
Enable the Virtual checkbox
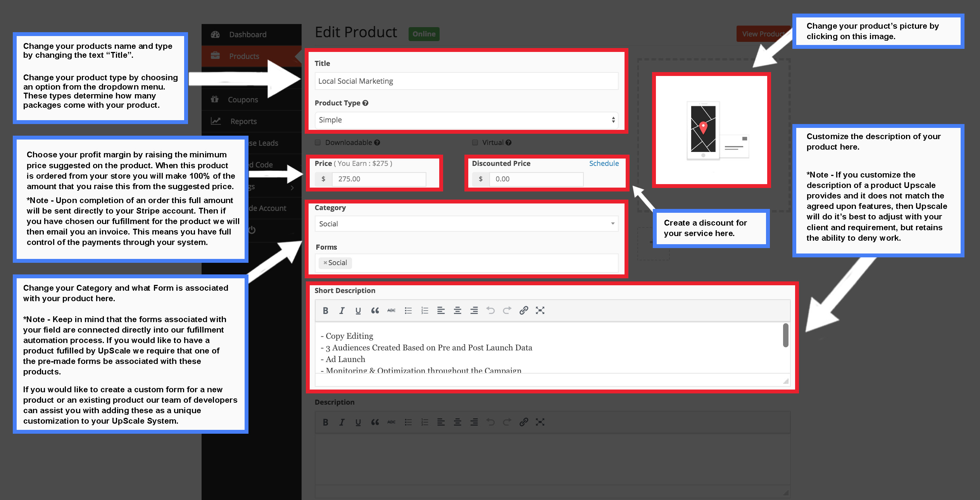coord(475,143)
